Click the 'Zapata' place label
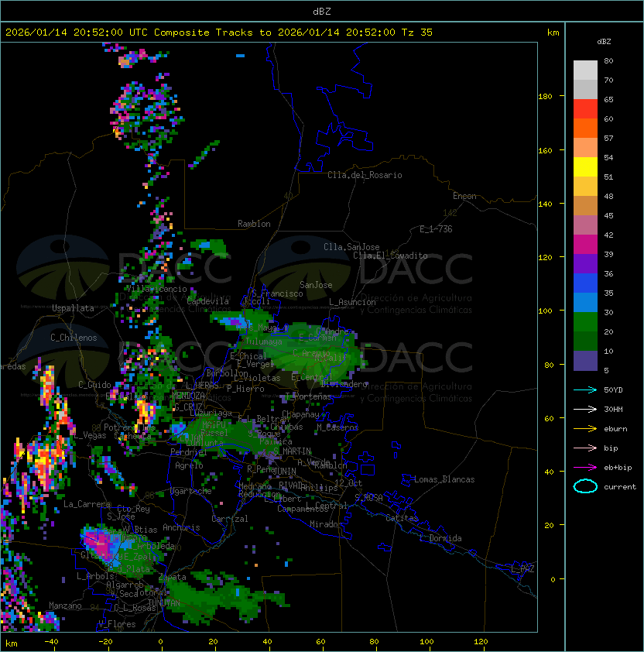 [172, 577]
